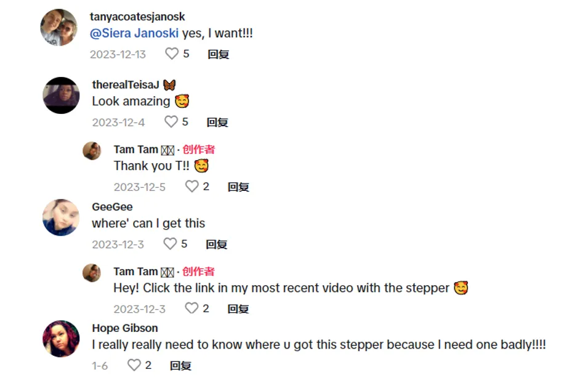Screen dimensions: 588x383
Task: Open the therealTeisaJ username link
Action: click(126, 85)
